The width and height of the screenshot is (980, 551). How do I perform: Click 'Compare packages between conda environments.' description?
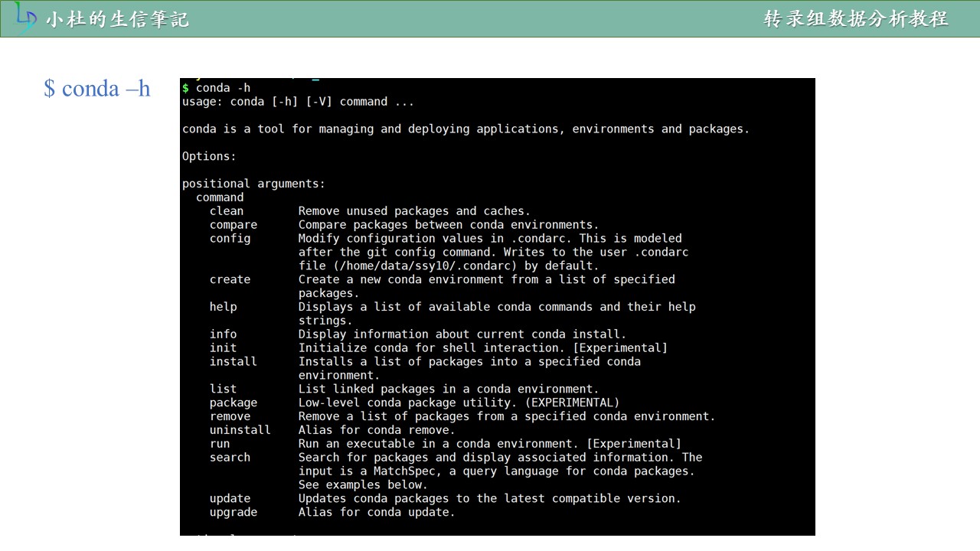[449, 225]
